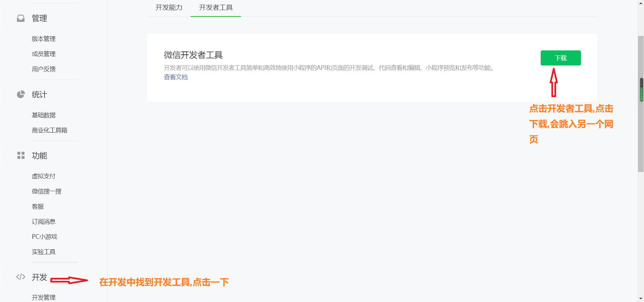Open 商业化工具箱 under 统计
This screenshot has height=302, width=644.
point(50,130)
